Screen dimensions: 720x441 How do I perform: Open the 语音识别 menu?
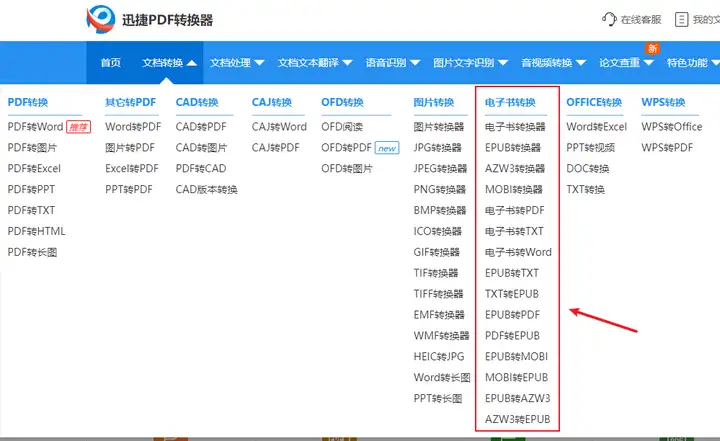pos(386,62)
